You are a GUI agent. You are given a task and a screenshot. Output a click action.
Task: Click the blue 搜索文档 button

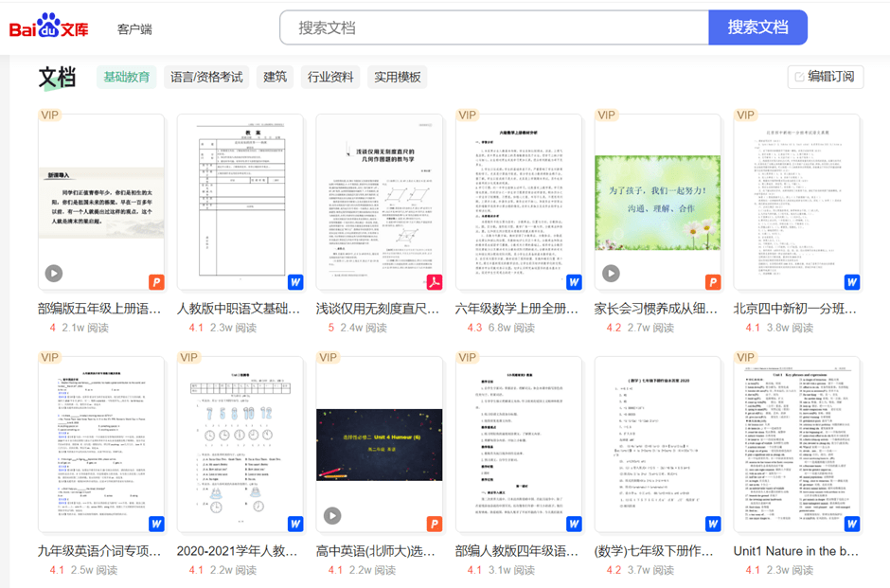pyautogui.click(x=757, y=27)
